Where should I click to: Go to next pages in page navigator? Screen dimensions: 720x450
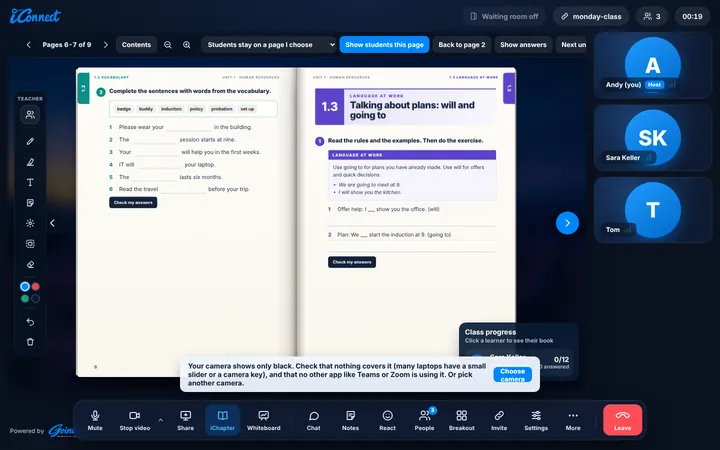pyautogui.click(x=106, y=45)
